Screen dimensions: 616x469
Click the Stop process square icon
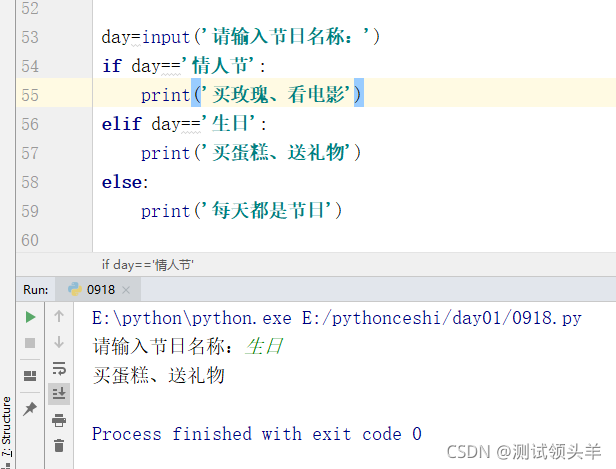30,343
